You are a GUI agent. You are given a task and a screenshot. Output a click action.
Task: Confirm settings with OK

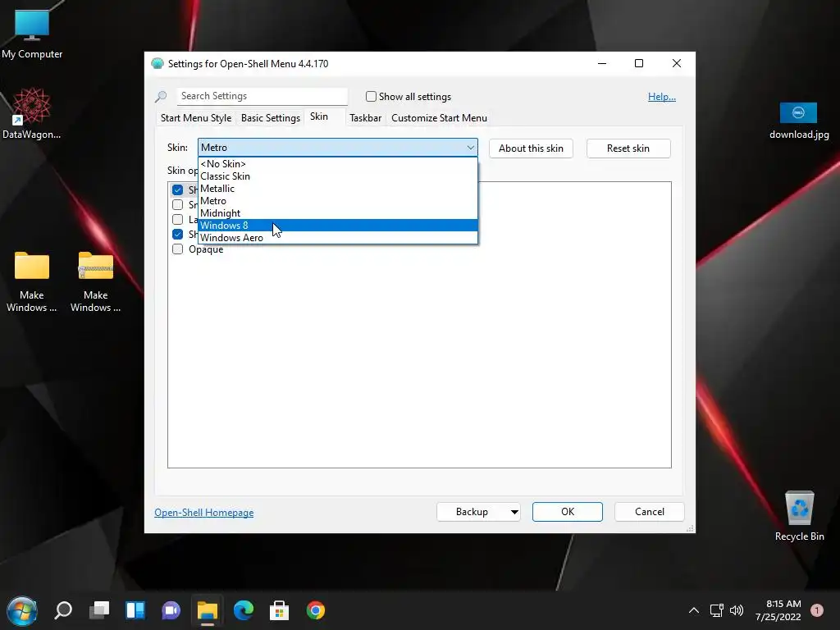[x=568, y=512]
